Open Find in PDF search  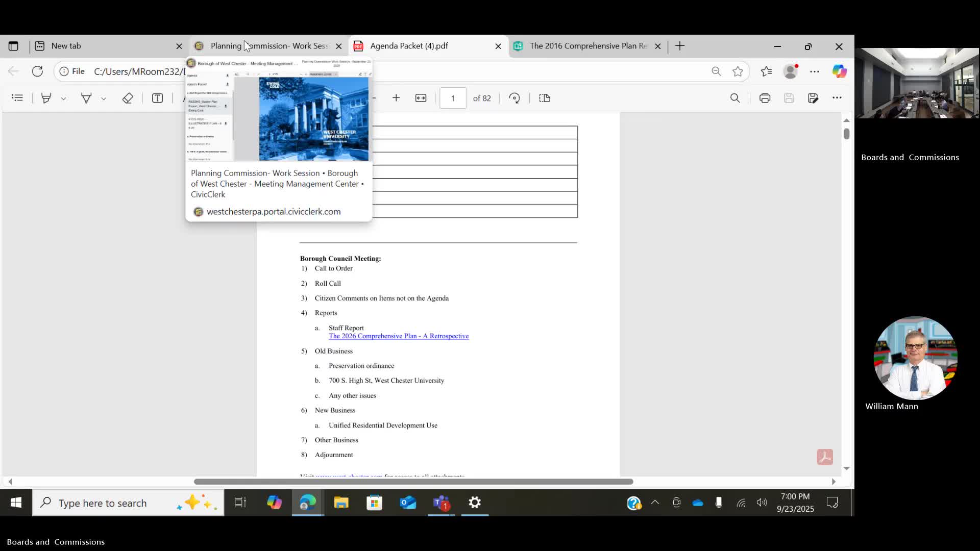pos(735,98)
